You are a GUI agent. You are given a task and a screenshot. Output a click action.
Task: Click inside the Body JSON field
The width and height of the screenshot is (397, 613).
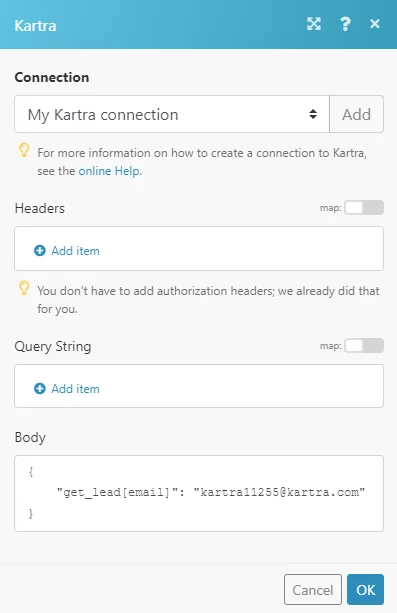[199, 493]
